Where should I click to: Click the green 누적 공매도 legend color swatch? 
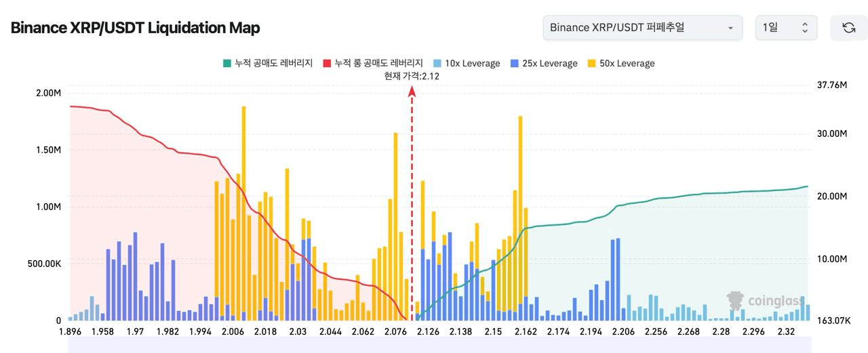coord(227,64)
